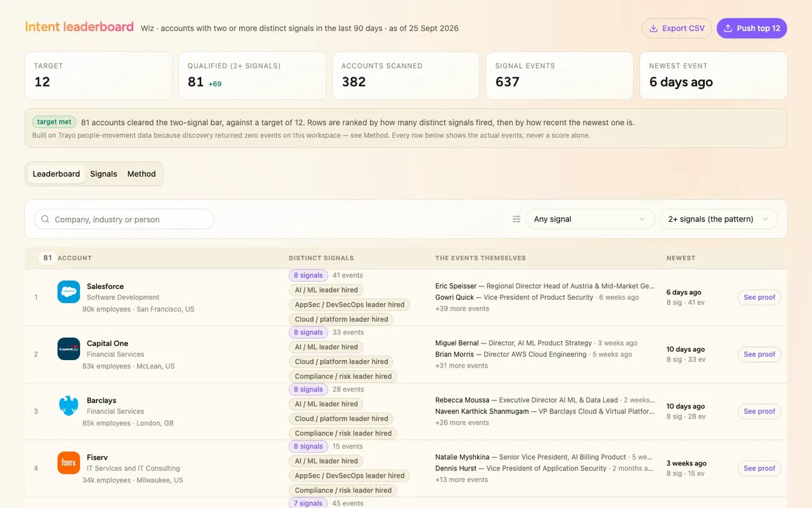Click the Push top 12 button
The height and width of the screenshot is (508, 812).
[752, 28]
